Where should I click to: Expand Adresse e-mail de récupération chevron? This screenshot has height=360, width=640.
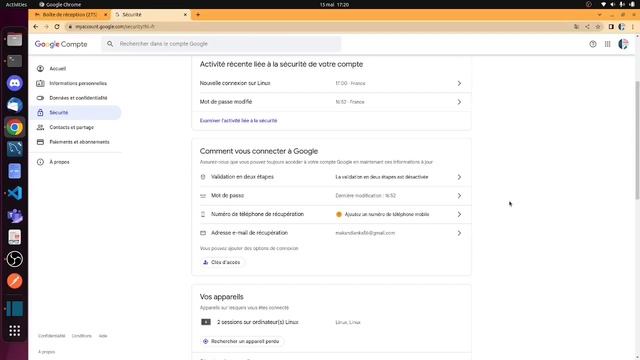click(x=459, y=233)
